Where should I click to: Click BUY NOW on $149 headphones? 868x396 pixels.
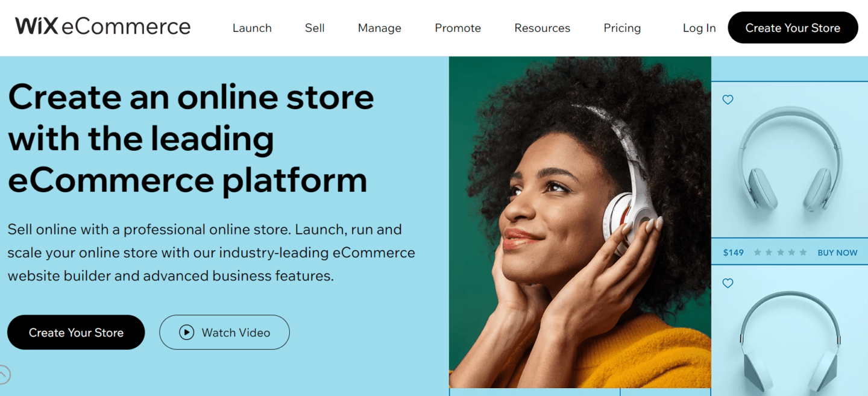(837, 253)
